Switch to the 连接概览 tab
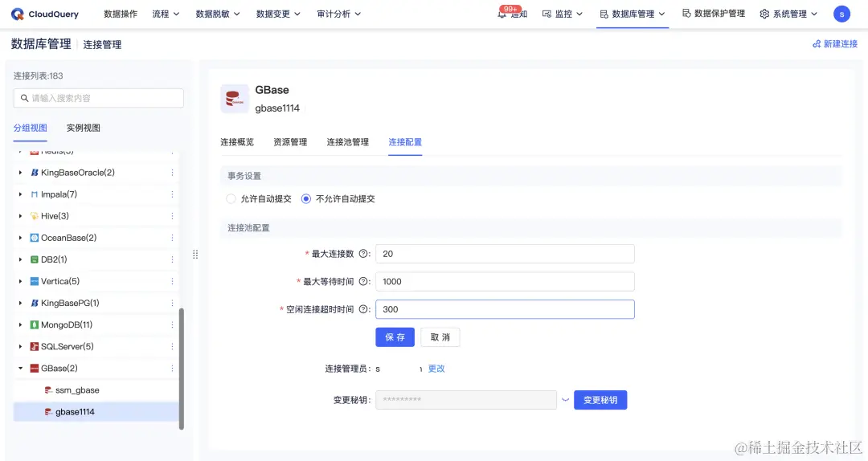This screenshot has height=461, width=868. tap(237, 142)
